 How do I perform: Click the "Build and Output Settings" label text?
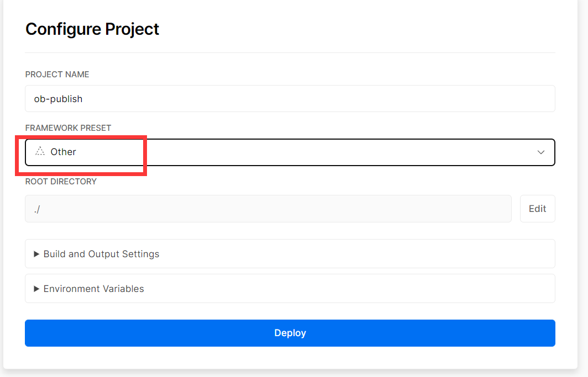(x=101, y=254)
